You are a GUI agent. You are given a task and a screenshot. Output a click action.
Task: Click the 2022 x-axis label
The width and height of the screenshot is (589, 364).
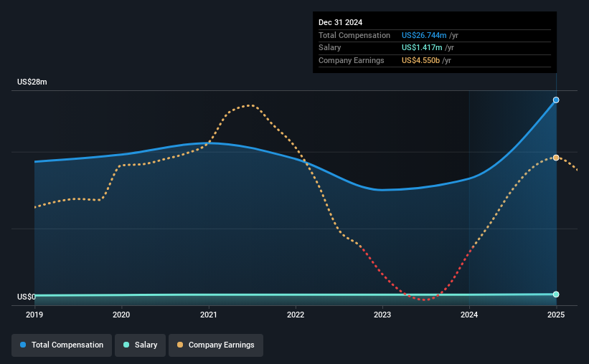point(296,315)
